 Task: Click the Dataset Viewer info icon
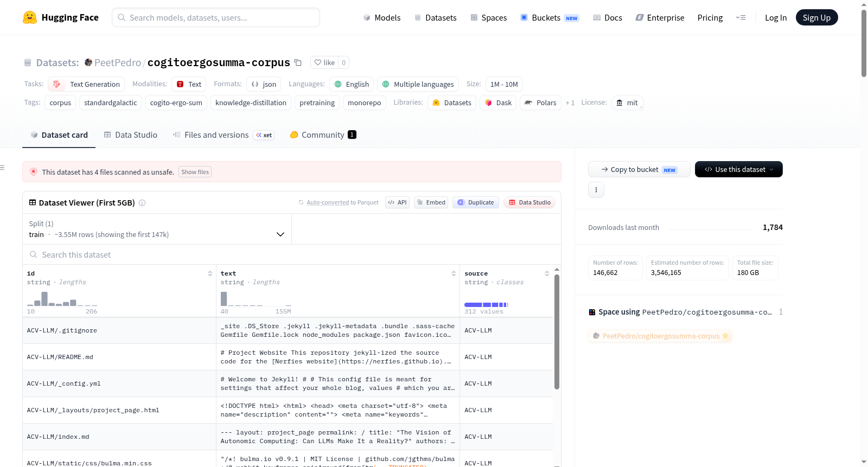(x=142, y=203)
